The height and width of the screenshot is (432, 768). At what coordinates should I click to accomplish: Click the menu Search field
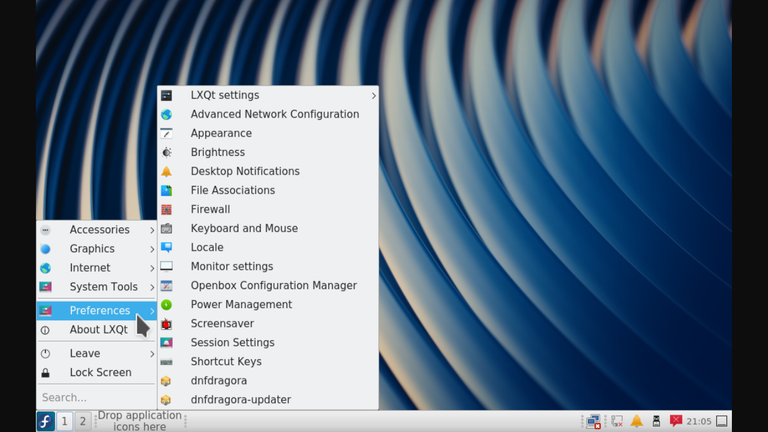click(x=96, y=397)
